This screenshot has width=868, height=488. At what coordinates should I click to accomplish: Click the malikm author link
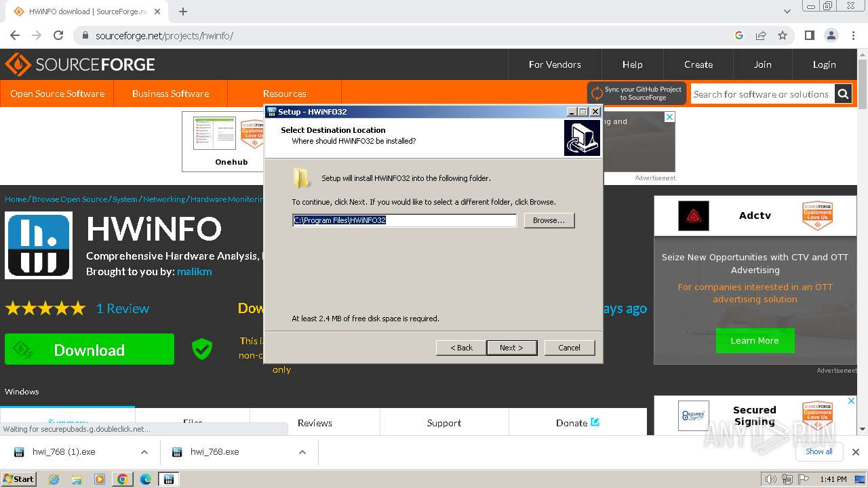coord(195,271)
